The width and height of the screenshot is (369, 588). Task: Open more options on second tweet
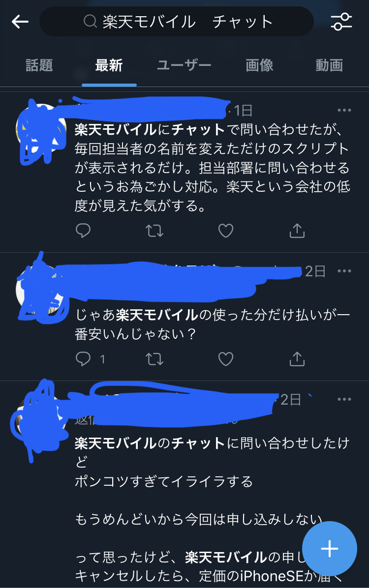344,271
